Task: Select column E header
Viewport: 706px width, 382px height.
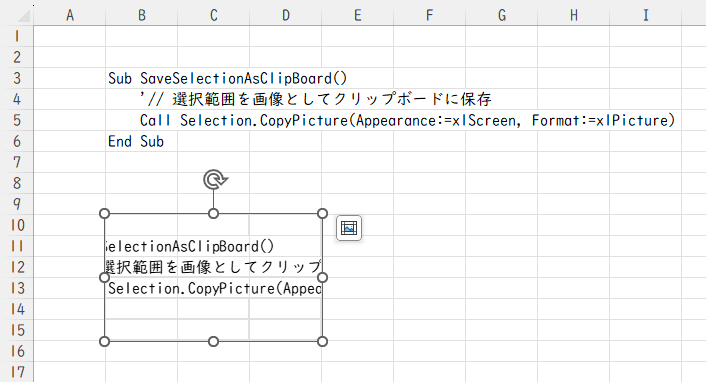Action: (x=358, y=16)
